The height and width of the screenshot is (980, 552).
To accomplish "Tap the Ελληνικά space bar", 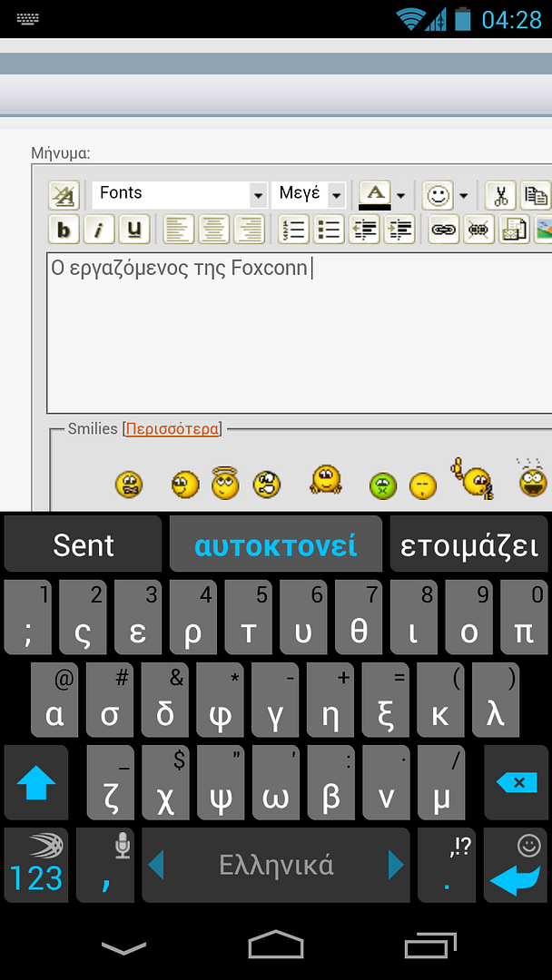I will point(276,866).
